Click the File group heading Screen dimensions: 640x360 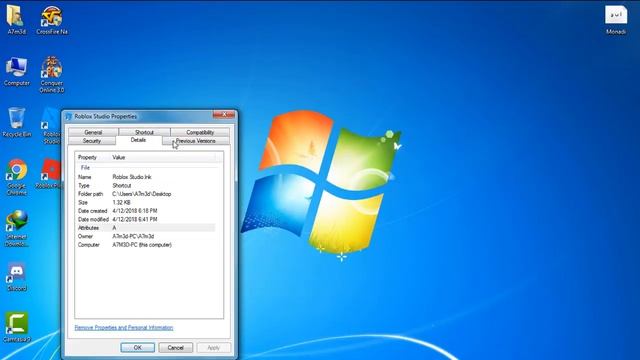point(85,168)
